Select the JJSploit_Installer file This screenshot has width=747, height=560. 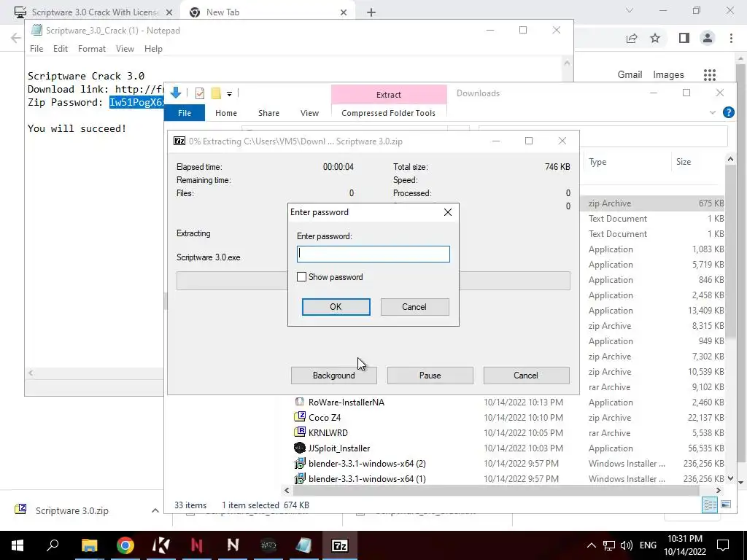click(x=338, y=448)
